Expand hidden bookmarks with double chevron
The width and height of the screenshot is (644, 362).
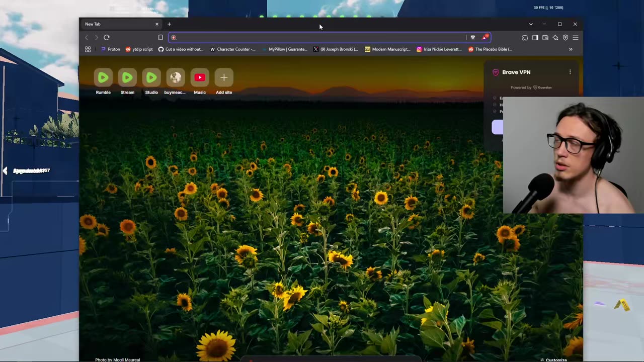pyautogui.click(x=571, y=49)
